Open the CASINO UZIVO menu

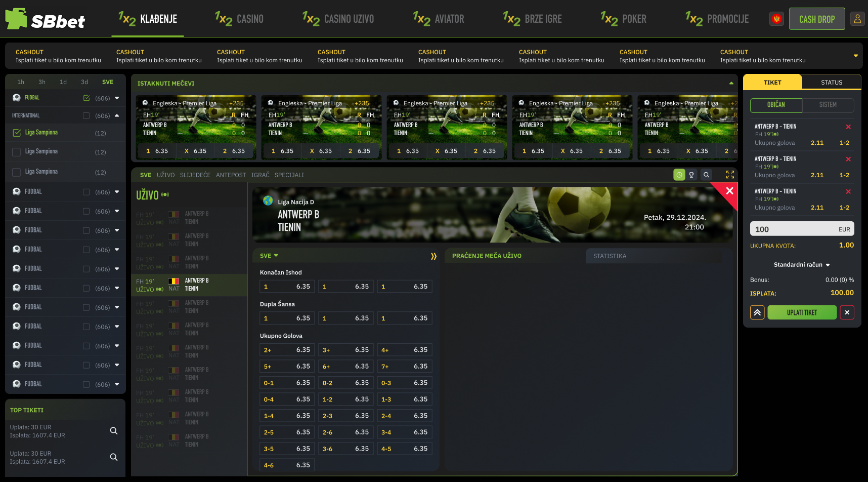click(x=338, y=19)
